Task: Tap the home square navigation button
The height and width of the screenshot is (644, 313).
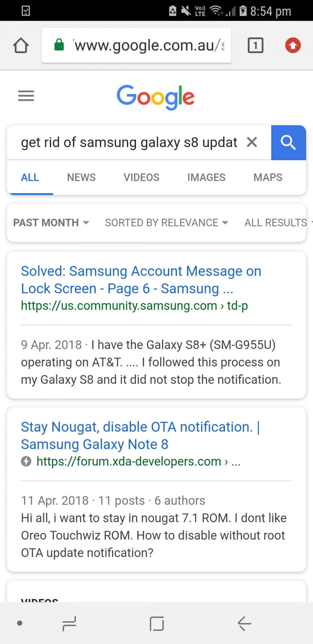Action: coord(157,624)
